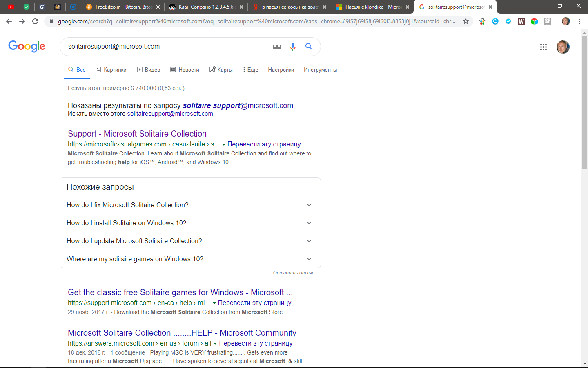Image resolution: width=588 pixels, height=368 pixels.
Task: Open dropdown arrow beside microsoftcasualgames.com URL
Action: click(x=223, y=144)
